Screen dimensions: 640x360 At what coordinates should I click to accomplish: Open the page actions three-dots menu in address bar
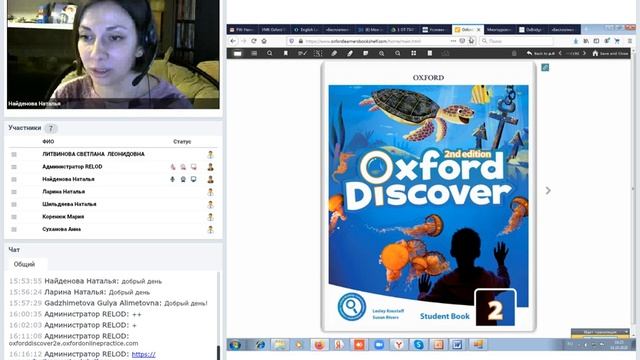[453, 41]
